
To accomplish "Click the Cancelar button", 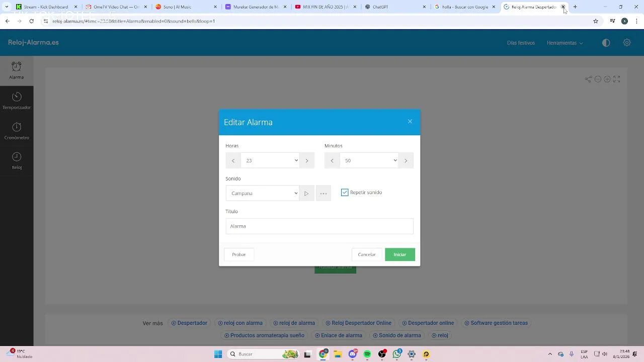I will pos(367,254).
